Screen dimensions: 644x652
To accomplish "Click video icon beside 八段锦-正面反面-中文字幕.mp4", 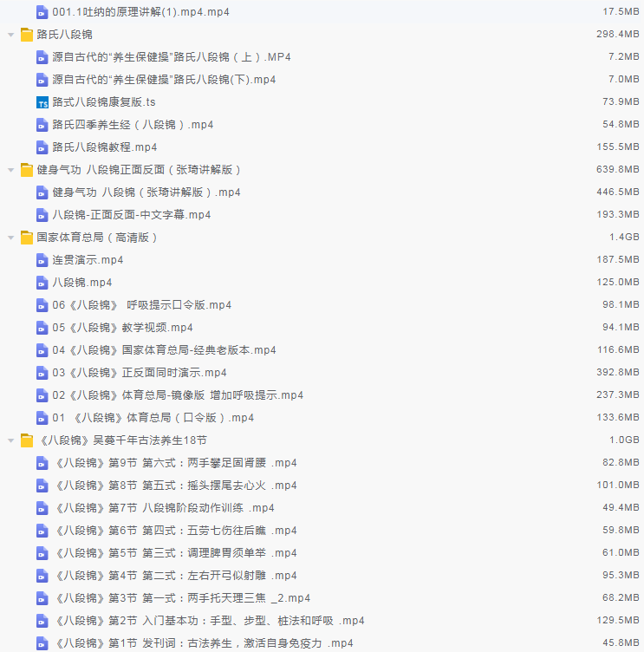I will point(42,215).
